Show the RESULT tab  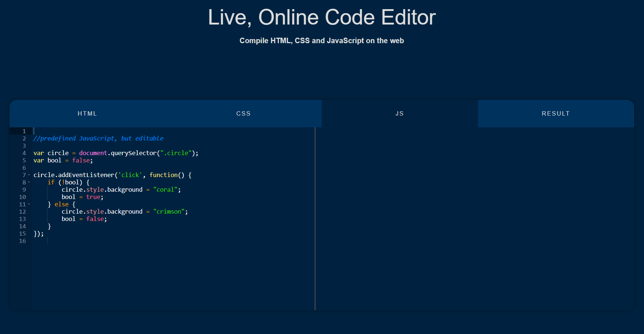pos(556,113)
